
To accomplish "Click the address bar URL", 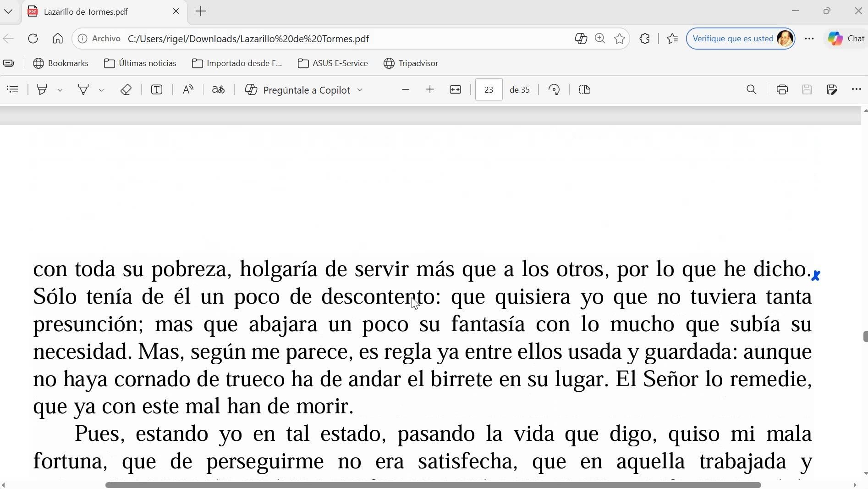I will click(248, 39).
